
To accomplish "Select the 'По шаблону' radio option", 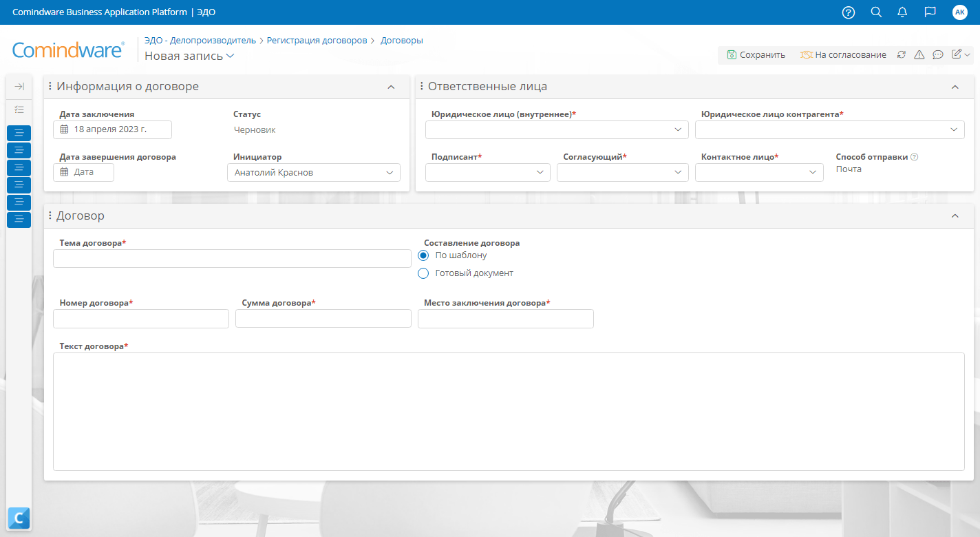I will 424,255.
